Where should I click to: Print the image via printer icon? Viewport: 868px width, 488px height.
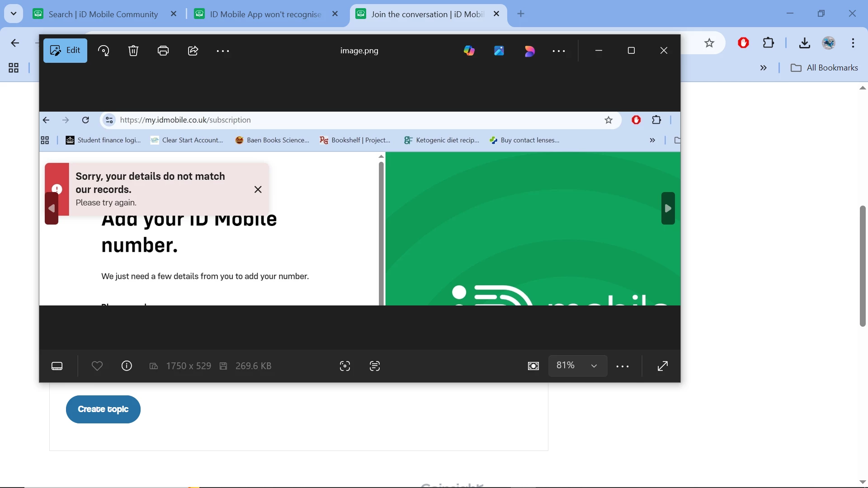click(x=163, y=51)
